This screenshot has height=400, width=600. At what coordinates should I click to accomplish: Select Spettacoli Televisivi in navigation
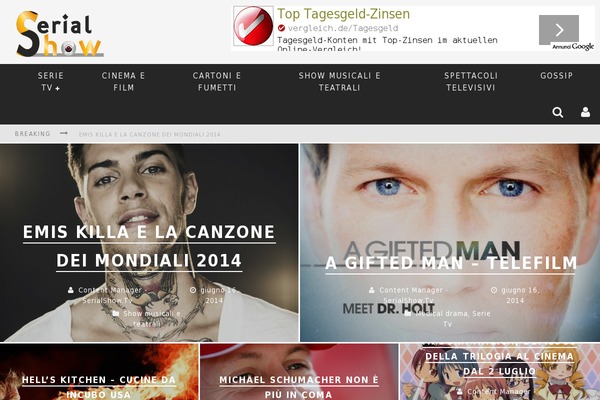(471, 82)
